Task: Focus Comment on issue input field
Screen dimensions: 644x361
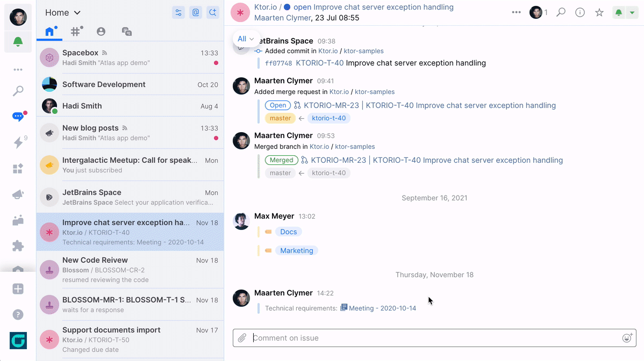Action: pos(434,338)
